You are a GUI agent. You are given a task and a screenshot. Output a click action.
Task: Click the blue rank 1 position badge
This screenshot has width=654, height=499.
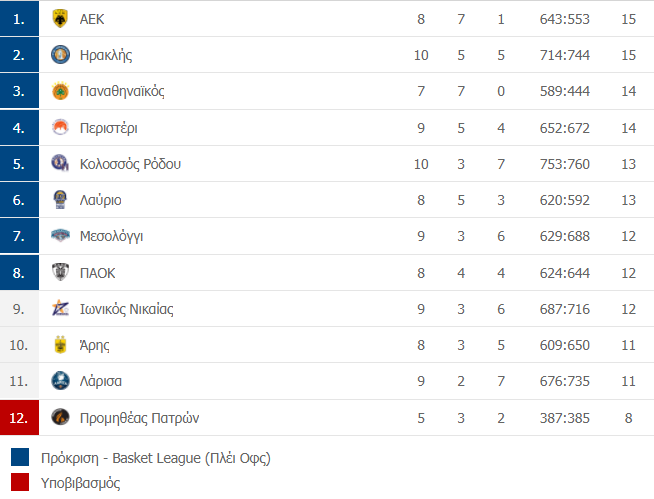tap(19, 19)
